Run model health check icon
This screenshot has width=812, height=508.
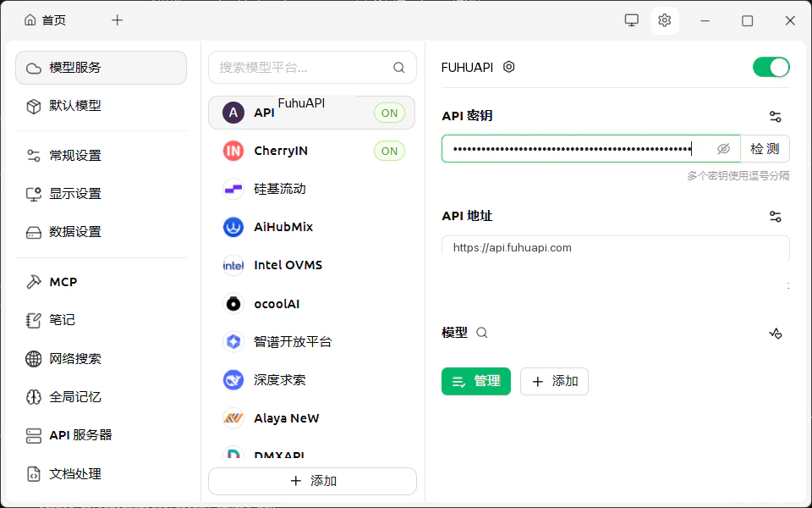776,334
